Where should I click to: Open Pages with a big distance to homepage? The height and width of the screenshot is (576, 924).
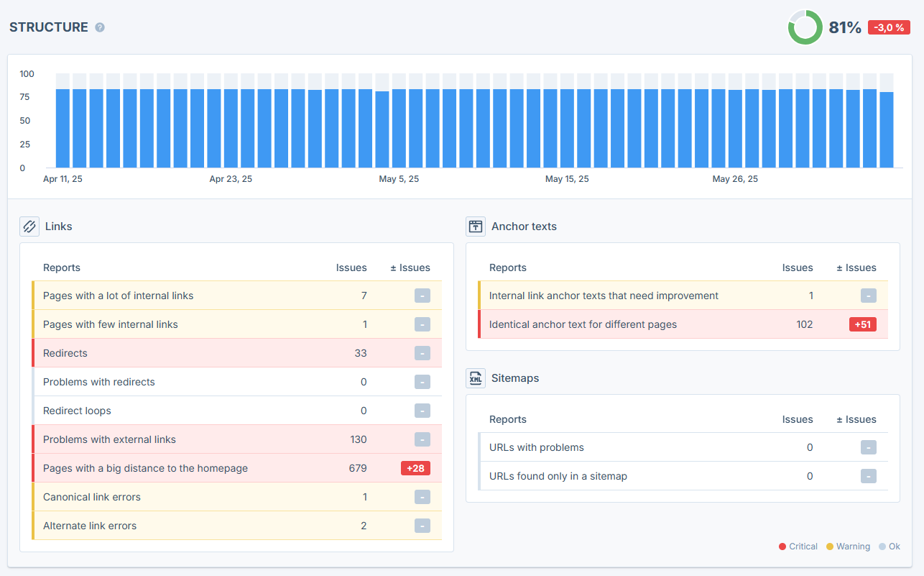[x=237, y=468]
